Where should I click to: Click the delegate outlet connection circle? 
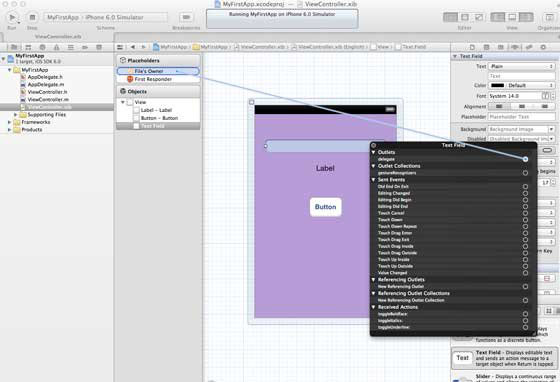coord(525,159)
